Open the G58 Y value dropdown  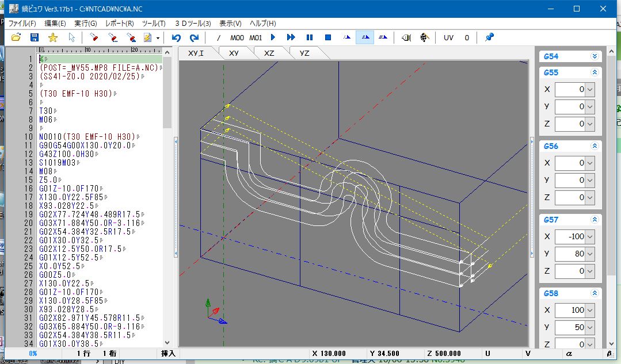coord(590,327)
